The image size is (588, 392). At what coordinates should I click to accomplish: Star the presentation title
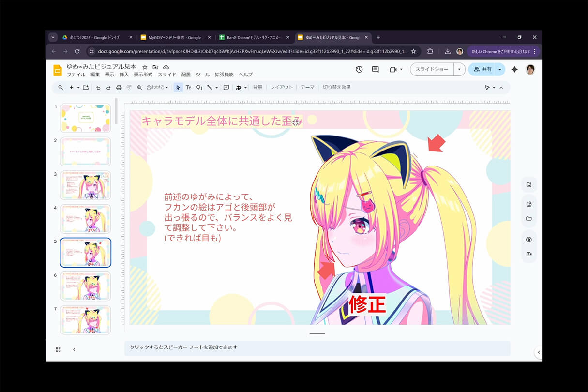click(145, 67)
